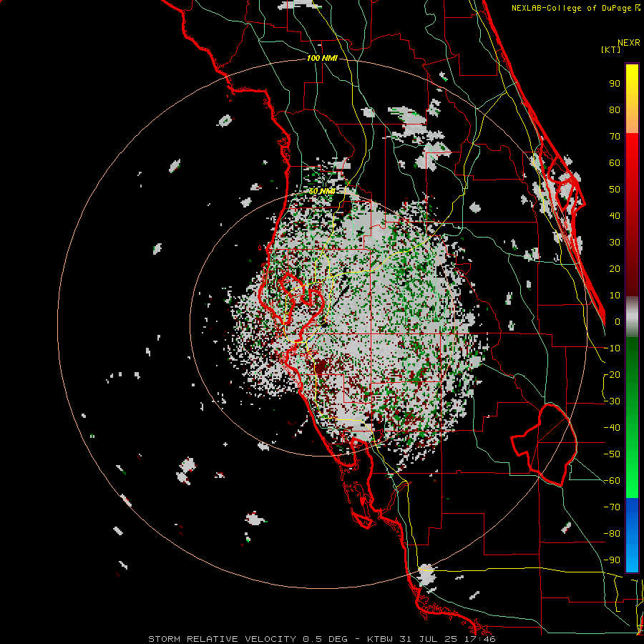Viewport: 644px width, 644px height.
Task: Select the 90 value on velocity scale
Action: [x=615, y=84]
